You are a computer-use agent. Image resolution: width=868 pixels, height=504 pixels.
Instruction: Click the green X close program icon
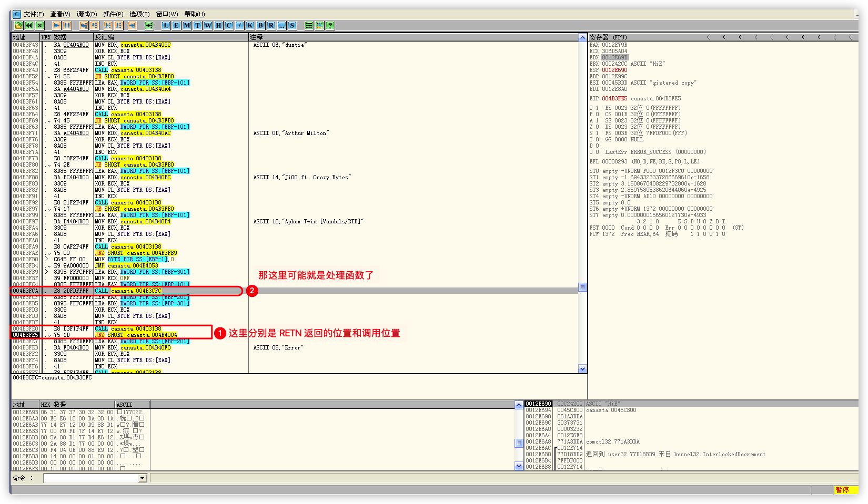pyautogui.click(x=39, y=25)
